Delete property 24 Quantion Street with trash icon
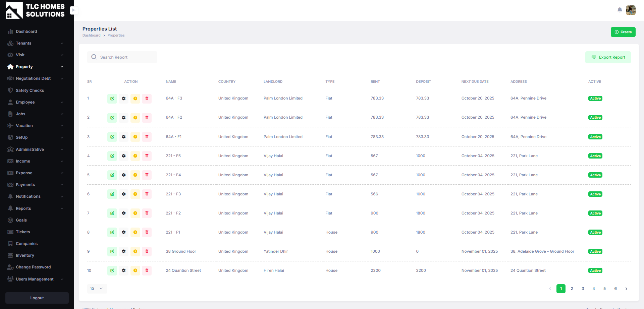Viewport: 644px width, 309px height. click(147, 270)
